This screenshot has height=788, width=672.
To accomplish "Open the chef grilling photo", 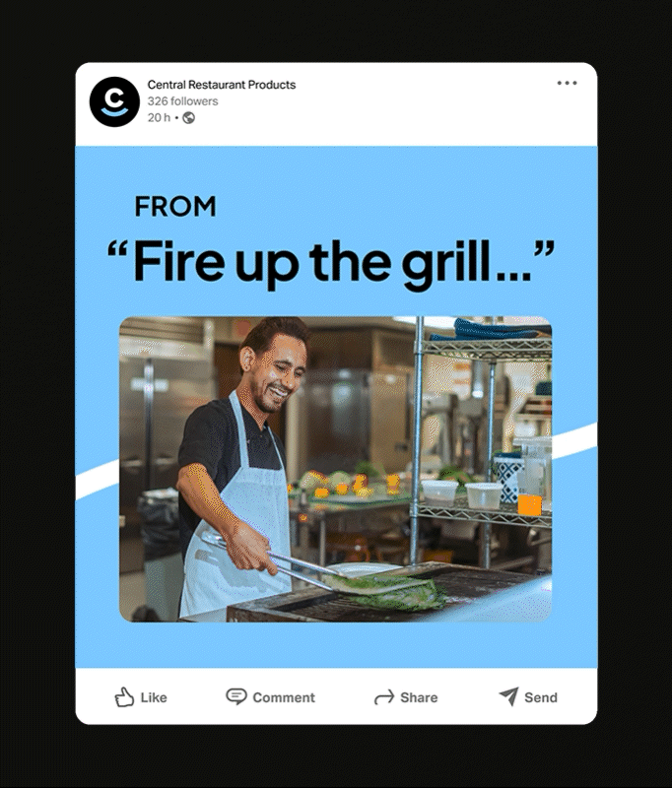I will 335,469.
